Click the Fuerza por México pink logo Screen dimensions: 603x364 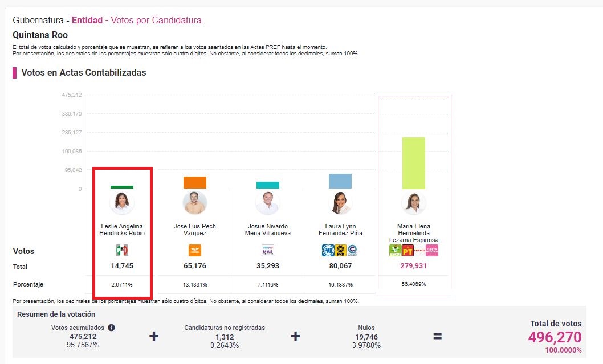[432, 251]
